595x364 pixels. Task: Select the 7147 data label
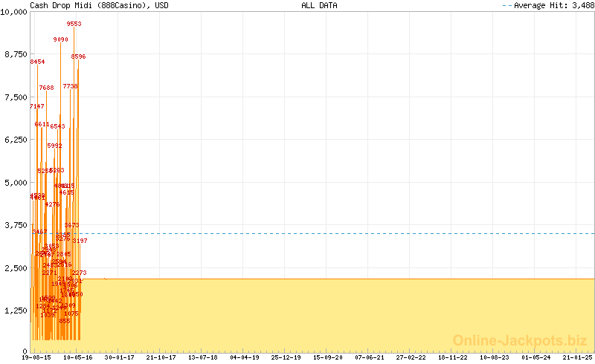point(37,106)
